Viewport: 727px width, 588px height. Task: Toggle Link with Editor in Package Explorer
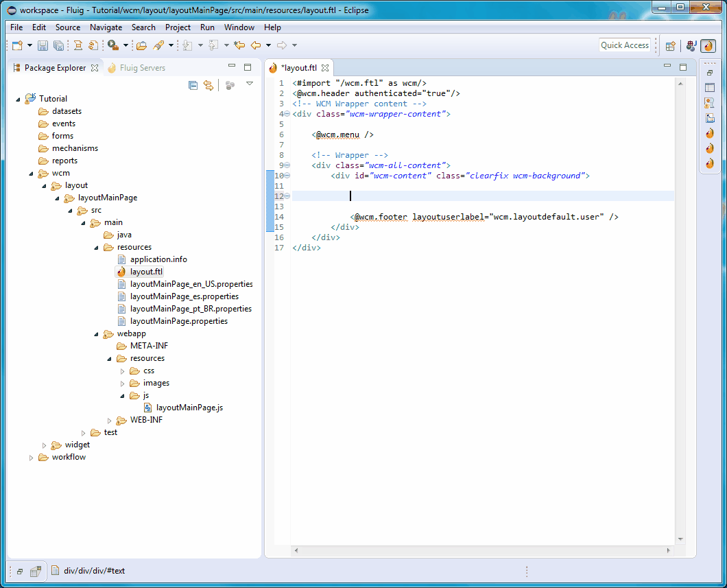(208, 85)
